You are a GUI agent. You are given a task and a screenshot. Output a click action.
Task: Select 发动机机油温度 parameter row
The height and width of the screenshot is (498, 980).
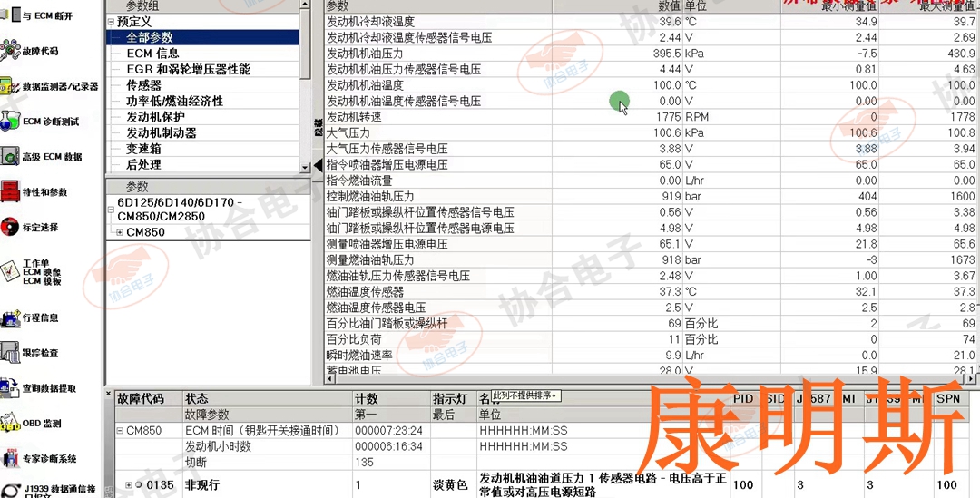pos(650,85)
